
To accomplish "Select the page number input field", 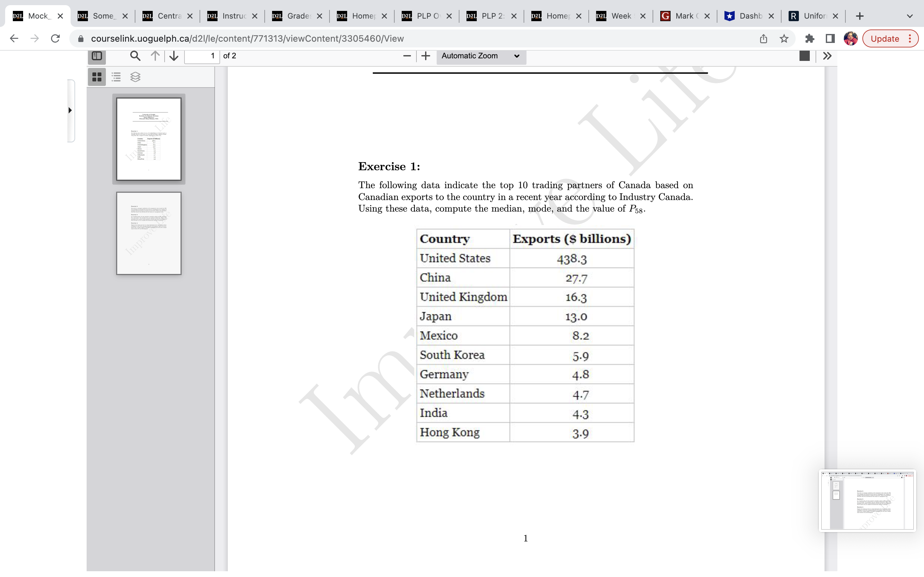I will (x=201, y=56).
